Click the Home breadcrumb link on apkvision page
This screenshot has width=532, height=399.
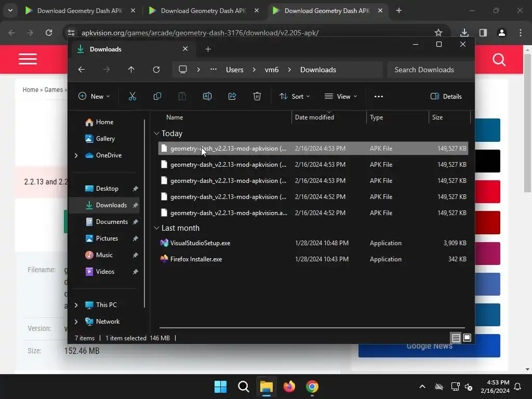31,89
